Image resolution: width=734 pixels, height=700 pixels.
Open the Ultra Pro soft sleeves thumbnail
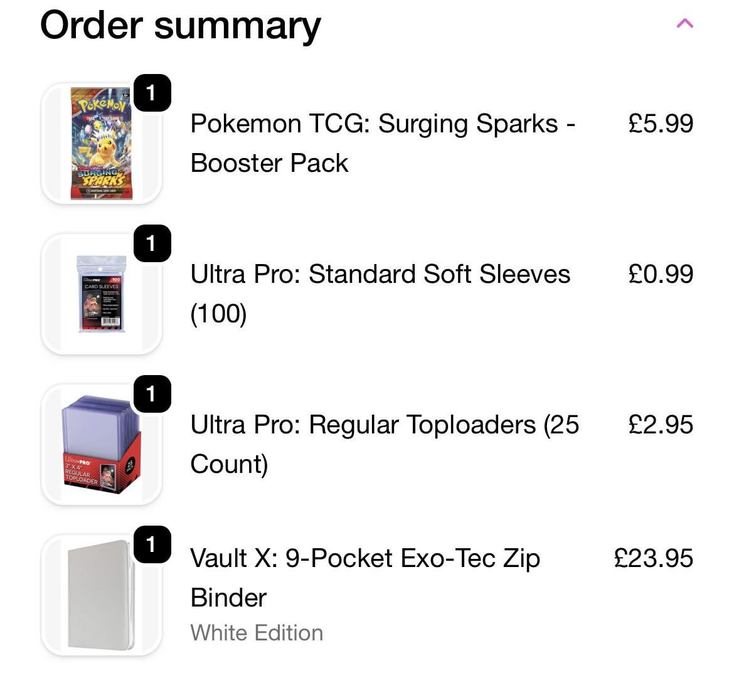coord(102,294)
